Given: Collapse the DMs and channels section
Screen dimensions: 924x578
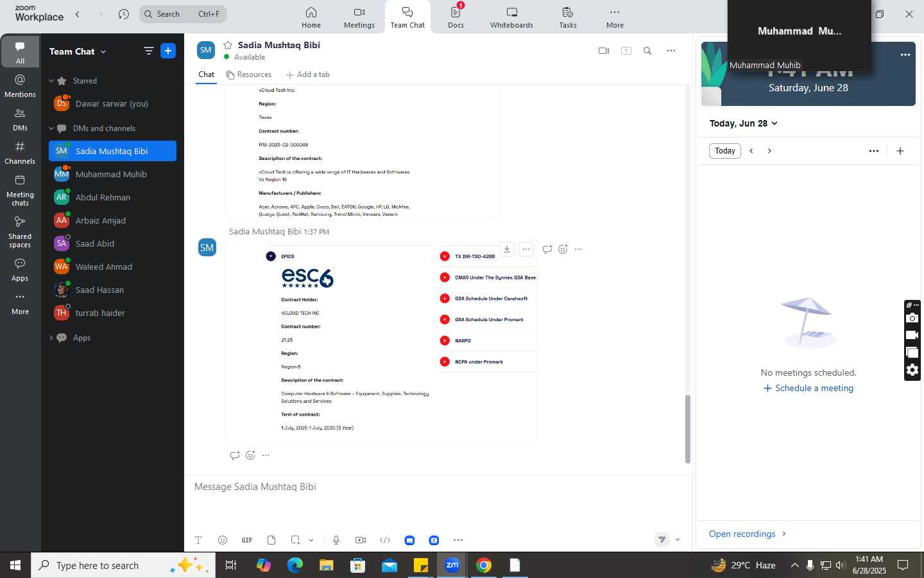Looking at the screenshot, I should pyautogui.click(x=51, y=128).
